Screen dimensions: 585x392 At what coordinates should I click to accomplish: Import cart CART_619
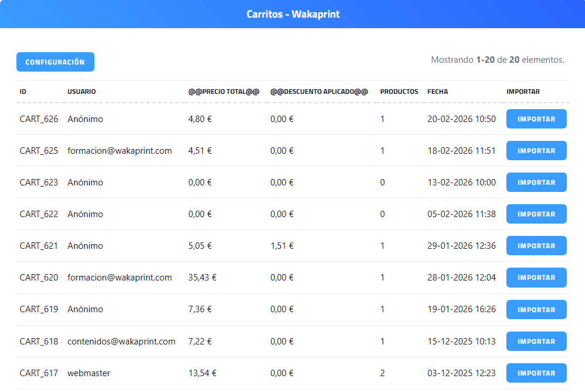tap(536, 309)
